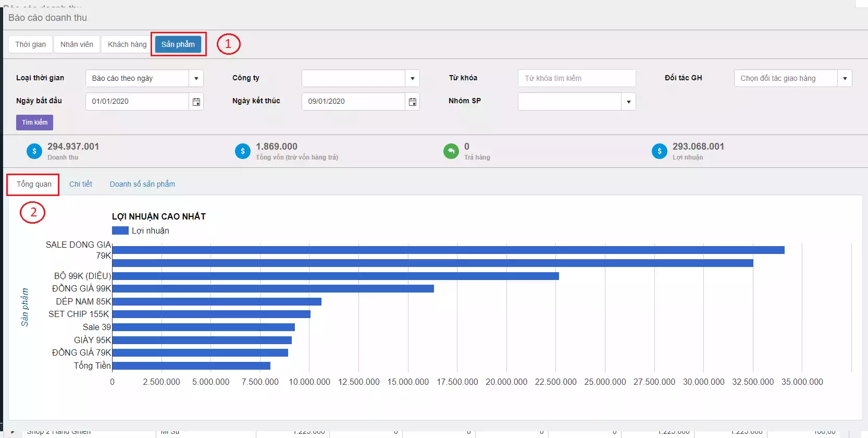
Task: Expand the Loại thời gian dropdown arrow
Action: [x=196, y=79]
